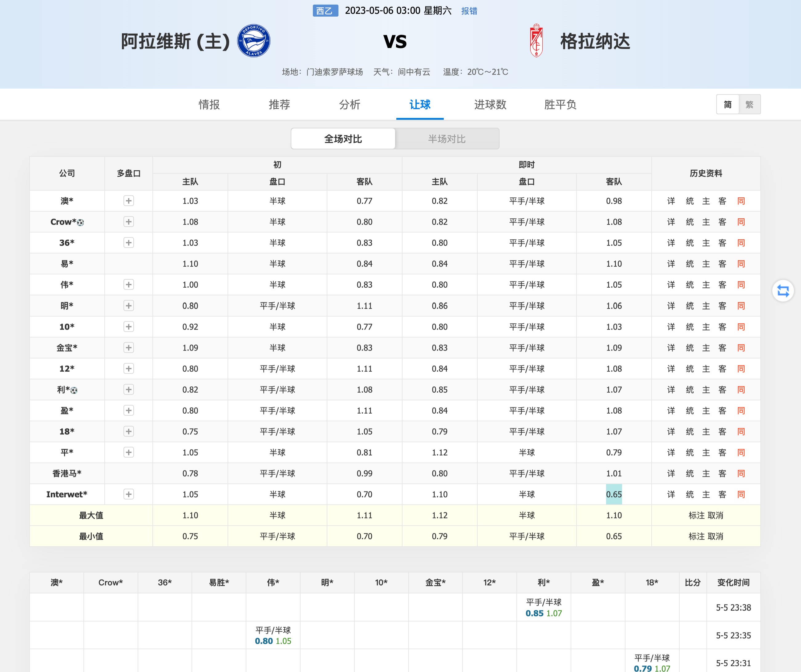801x672 pixels.
Task: Click the 阿拉维斯 (主) team name
Action: 176,41
